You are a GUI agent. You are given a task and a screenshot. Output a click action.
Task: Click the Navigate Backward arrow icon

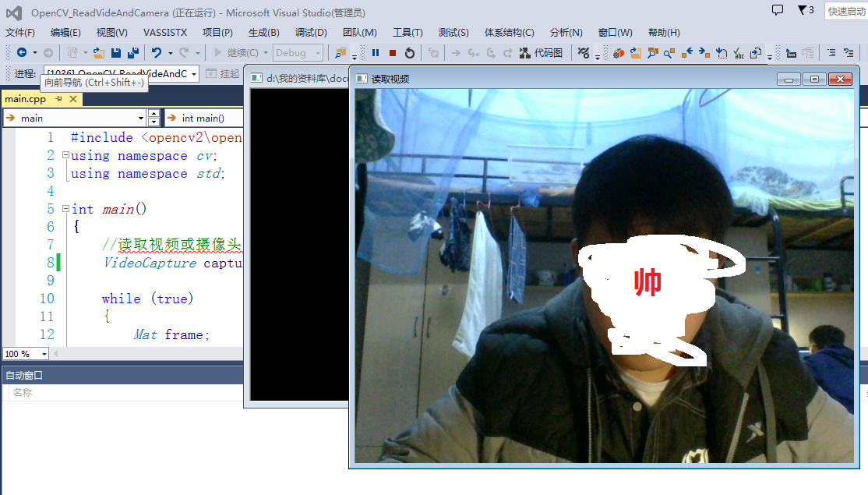pyautogui.click(x=22, y=53)
